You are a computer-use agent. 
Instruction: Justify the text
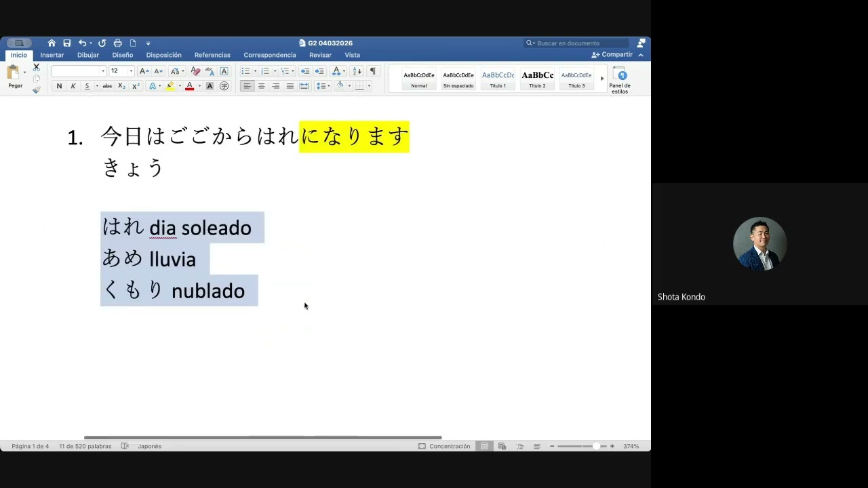point(290,86)
